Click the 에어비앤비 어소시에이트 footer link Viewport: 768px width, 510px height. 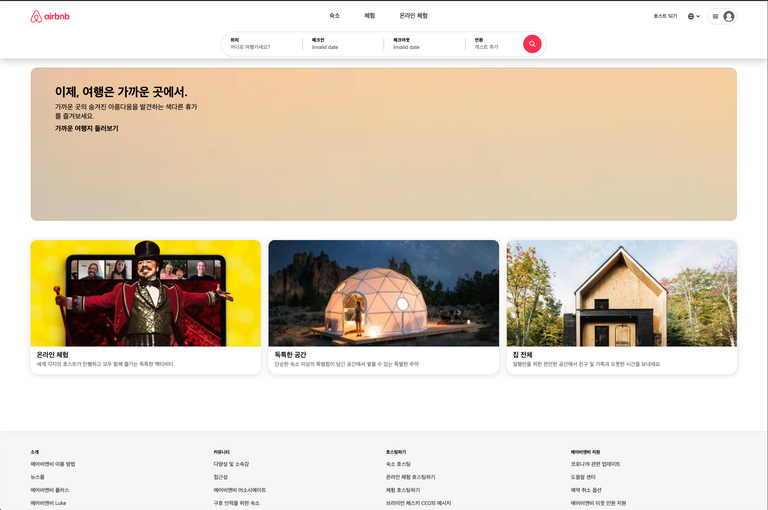click(x=240, y=490)
